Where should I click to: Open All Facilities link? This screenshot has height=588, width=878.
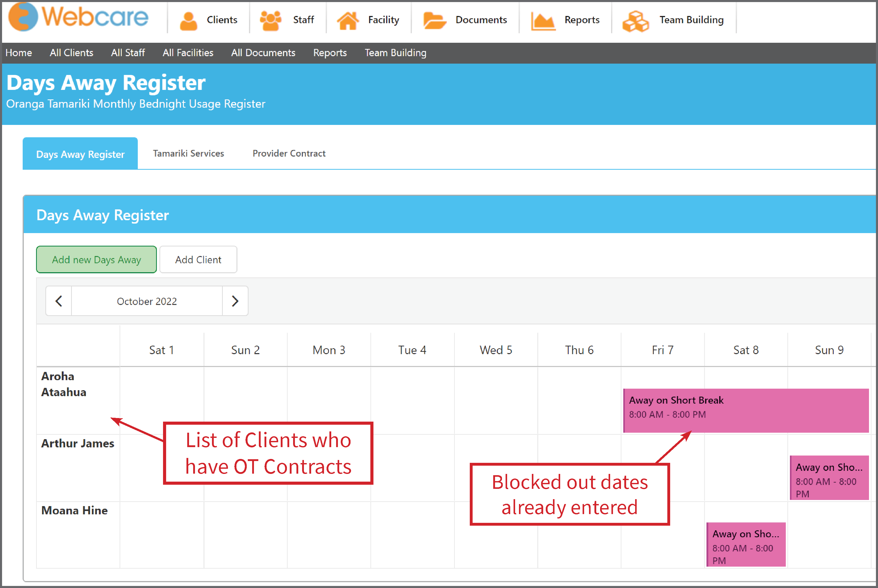point(188,53)
